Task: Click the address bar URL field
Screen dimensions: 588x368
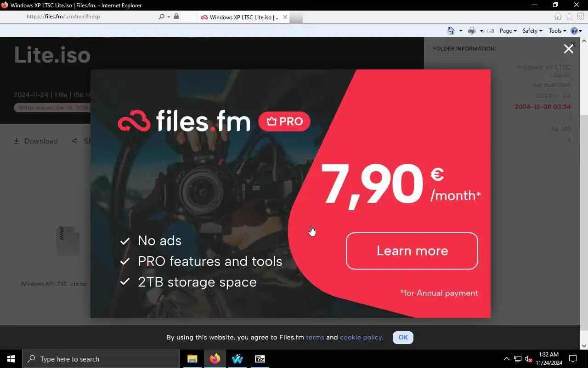Action: coord(91,17)
